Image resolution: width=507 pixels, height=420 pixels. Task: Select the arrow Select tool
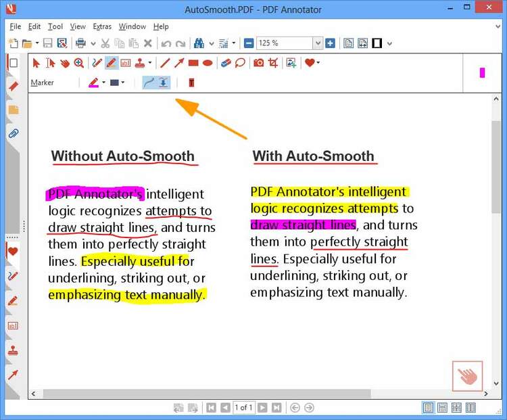tap(37, 63)
